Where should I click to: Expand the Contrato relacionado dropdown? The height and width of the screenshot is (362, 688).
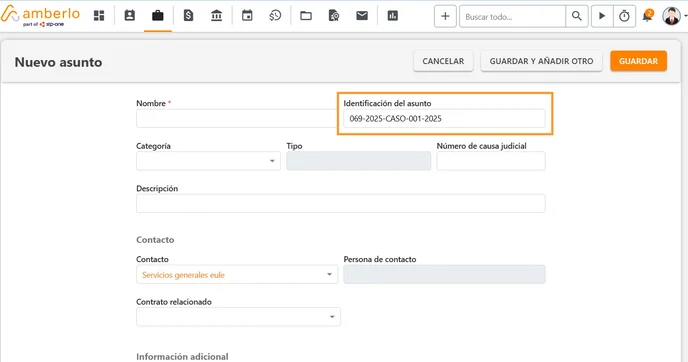238,317
